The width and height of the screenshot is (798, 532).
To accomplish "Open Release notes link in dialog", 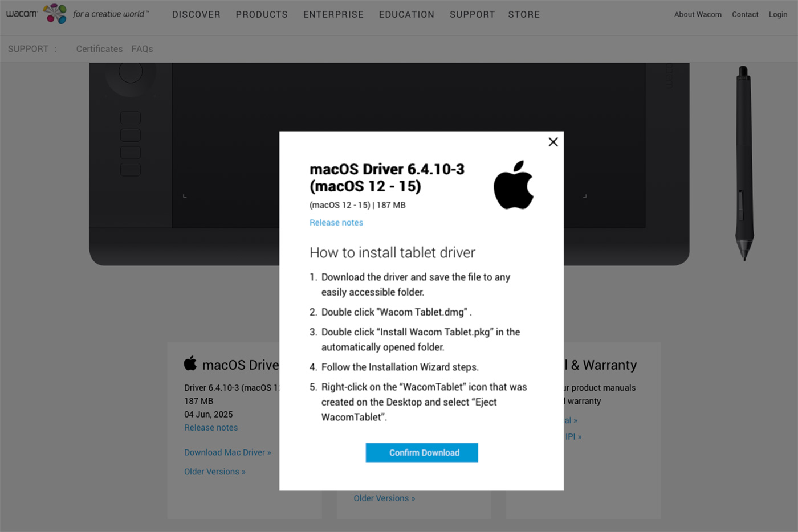I will click(336, 223).
